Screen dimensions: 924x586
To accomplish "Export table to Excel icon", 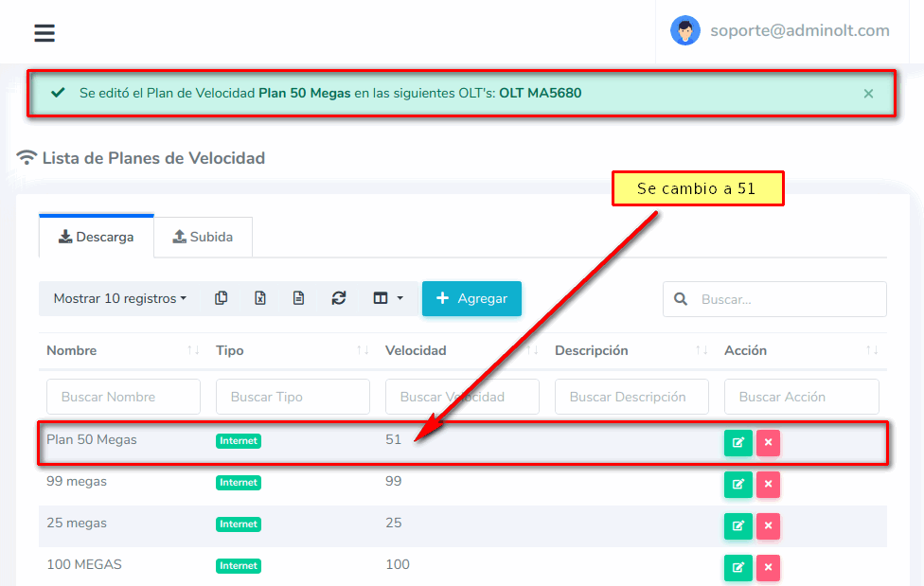I will tap(260, 298).
